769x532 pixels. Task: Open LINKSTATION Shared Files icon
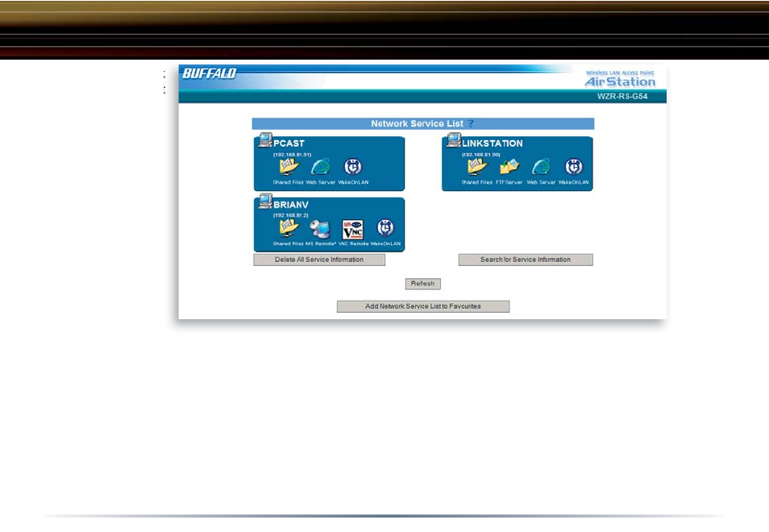[476, 167]
